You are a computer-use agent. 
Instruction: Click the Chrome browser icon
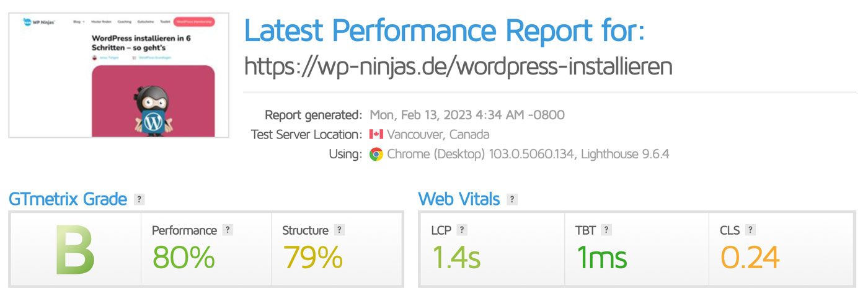[x=376, y=154]
